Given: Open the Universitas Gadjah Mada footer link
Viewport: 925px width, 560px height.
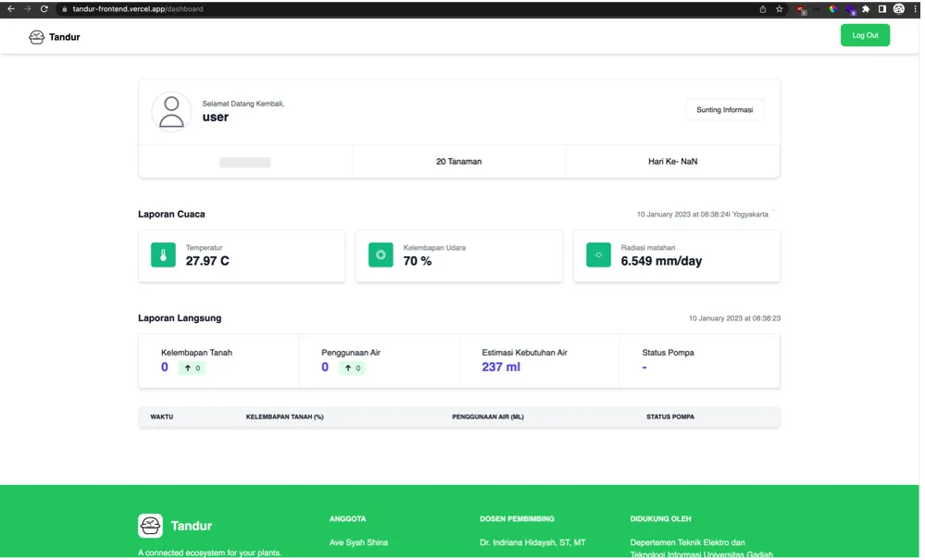Looking at the screenshot, I should [702, 554].
